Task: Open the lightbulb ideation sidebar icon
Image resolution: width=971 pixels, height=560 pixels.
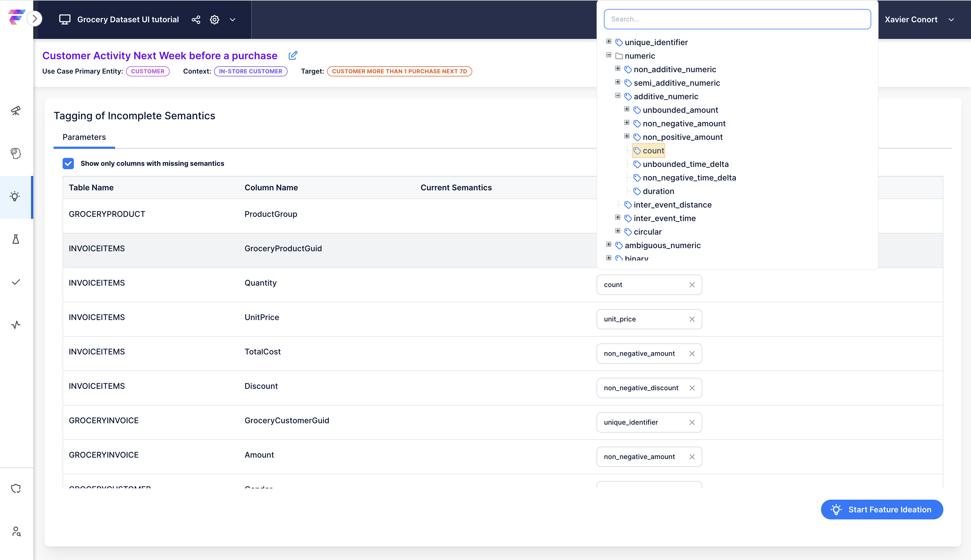Action: pos(15,197)
